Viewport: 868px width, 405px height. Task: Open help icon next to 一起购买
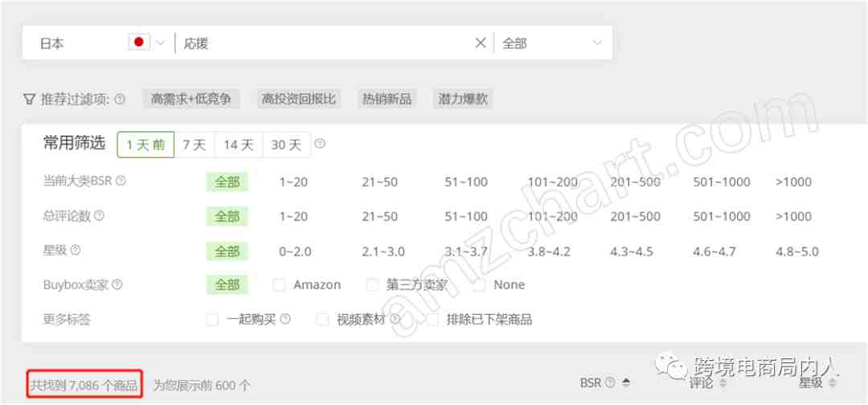click(x=285, y=319)
